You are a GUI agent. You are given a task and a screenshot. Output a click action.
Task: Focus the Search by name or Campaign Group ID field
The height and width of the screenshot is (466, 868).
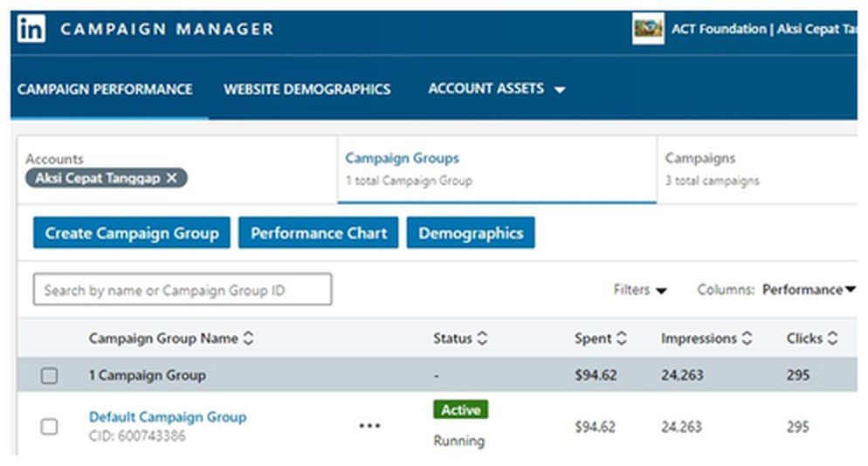183,290
